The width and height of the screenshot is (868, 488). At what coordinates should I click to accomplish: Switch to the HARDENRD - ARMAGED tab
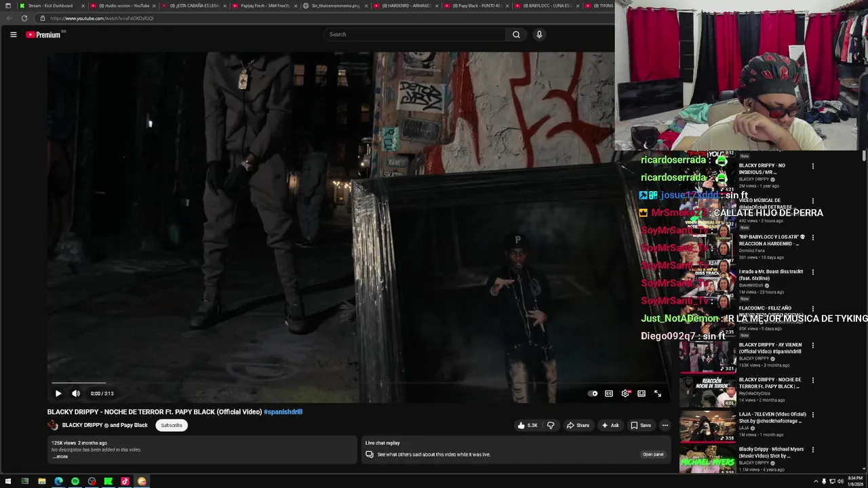[406, 5]
